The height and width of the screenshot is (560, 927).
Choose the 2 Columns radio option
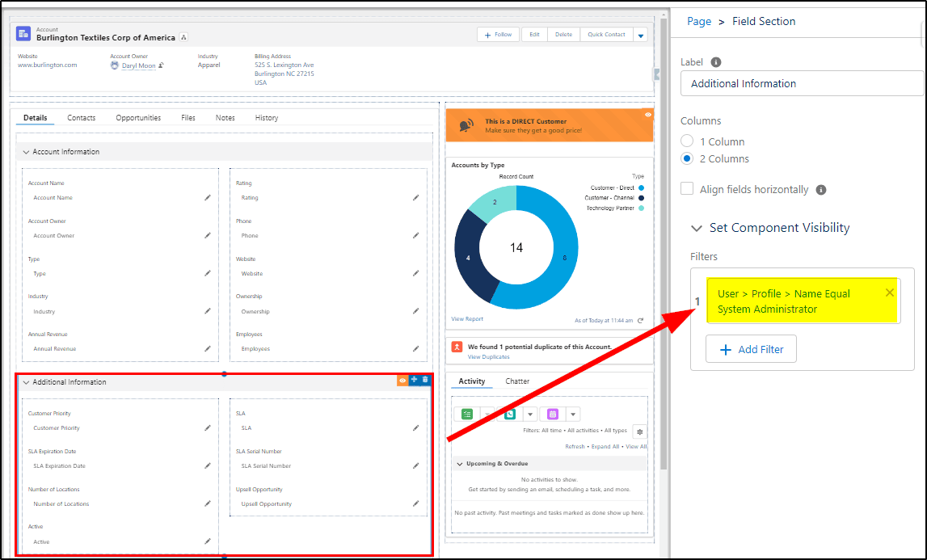coord(687,158)
